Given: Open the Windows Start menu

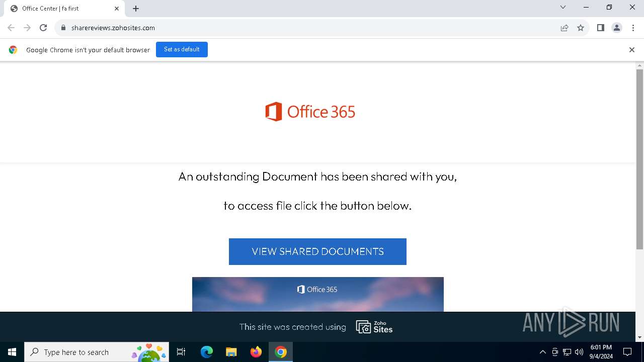Looking at the screenshot, I should tap(12, 352).
